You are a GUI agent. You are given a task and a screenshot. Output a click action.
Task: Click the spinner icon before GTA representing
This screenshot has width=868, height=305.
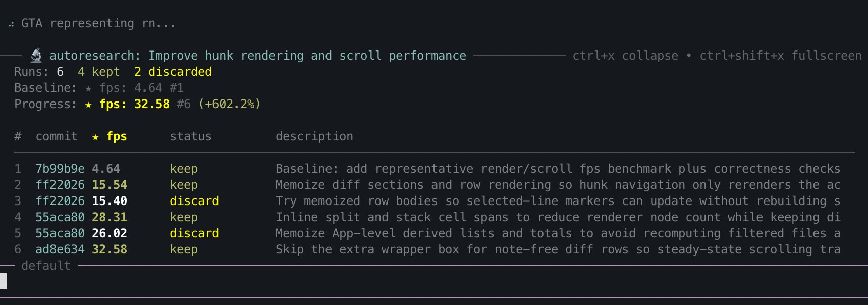click(x=11, y=24)
